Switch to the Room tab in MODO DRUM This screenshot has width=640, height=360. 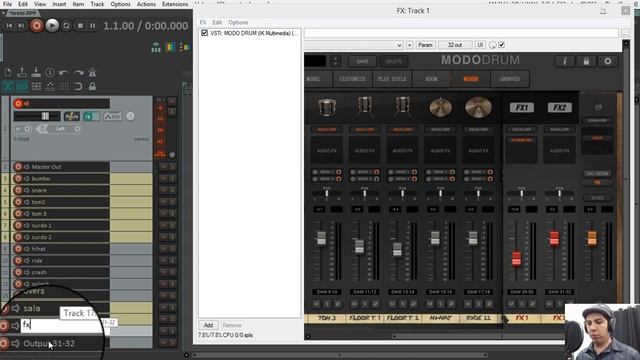coord(431,79)
